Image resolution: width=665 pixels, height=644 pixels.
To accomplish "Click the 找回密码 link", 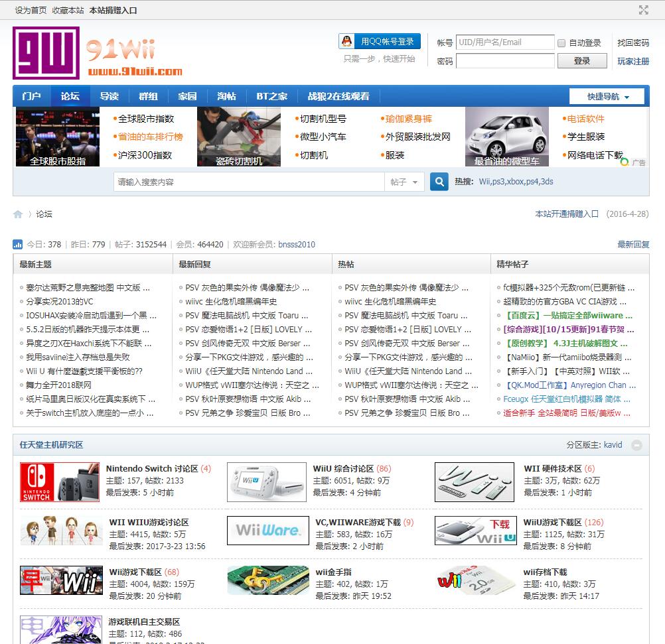I will click(x=632, y=43).
